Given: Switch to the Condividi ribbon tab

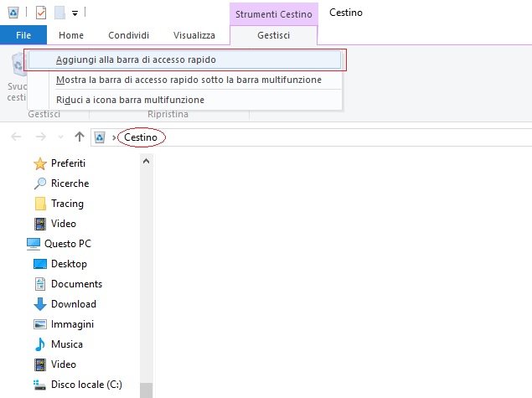Looking at the screenshot, I should pos(128,35).
